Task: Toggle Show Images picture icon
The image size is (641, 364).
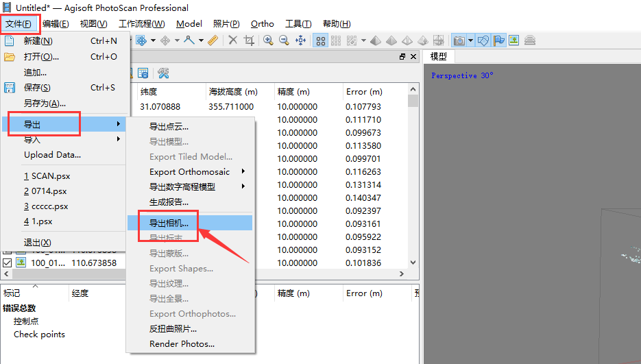Action: pyautogui.click(x=514, y=40)
